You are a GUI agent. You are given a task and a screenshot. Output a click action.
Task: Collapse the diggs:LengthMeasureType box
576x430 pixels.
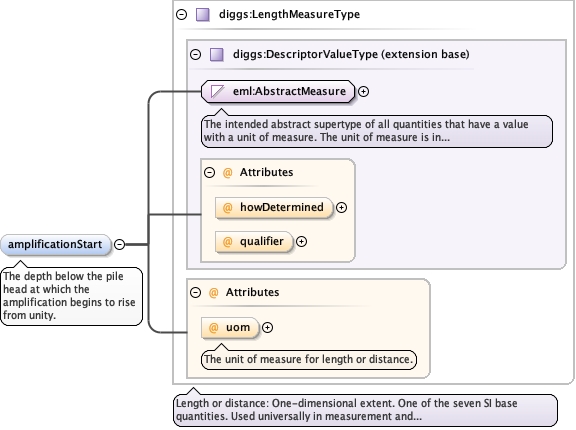point(181,14)
